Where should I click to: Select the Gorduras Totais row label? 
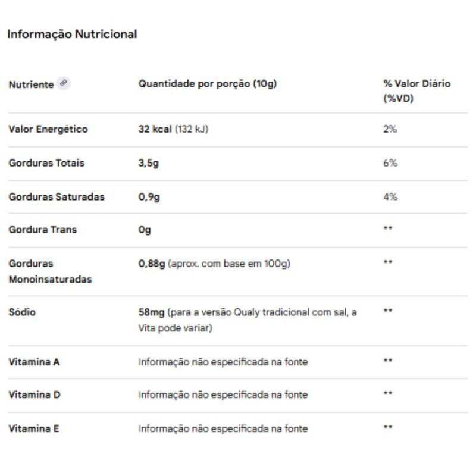pyautogui.click(x=46, y=163)
